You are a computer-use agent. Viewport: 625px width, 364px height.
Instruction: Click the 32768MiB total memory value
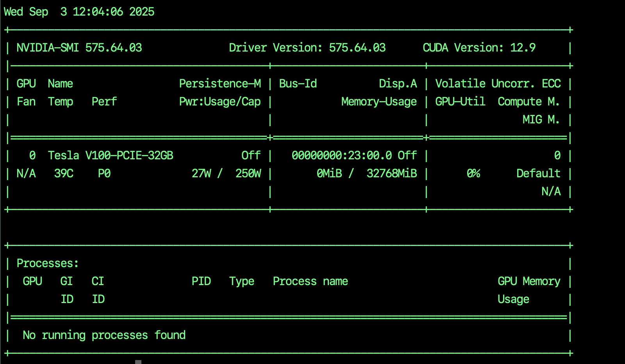(391, 173)
